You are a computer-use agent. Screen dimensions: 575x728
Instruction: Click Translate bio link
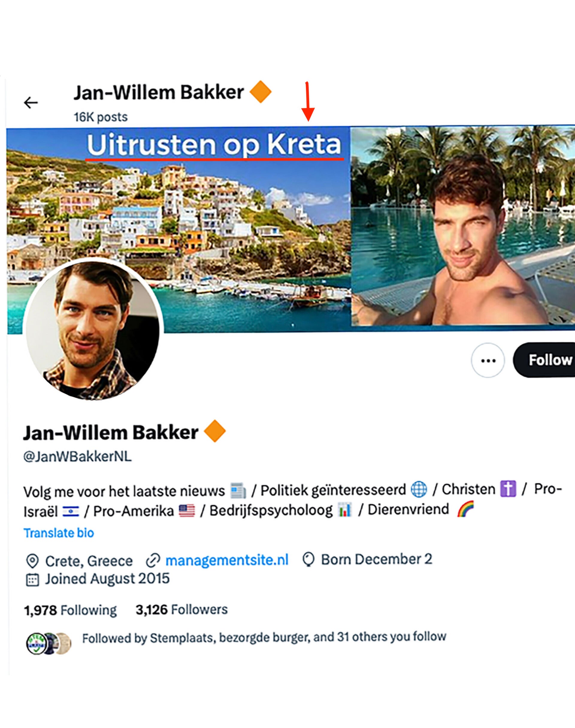click(x=59, y=533)
